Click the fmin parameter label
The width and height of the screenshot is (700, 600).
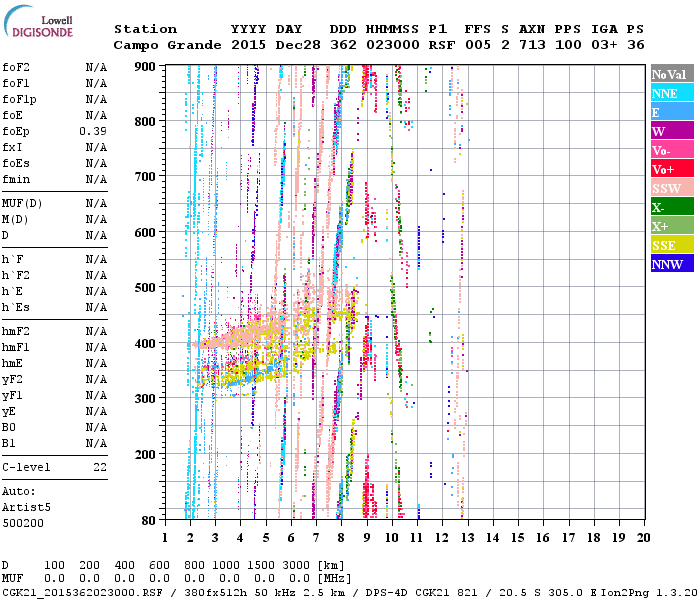[x=16, y=179]
